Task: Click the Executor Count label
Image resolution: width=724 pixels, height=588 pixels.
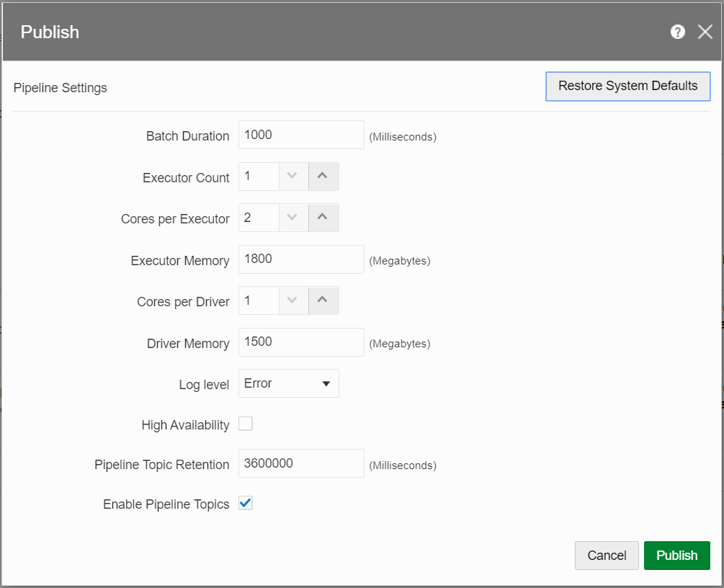Action: (186, 178)
